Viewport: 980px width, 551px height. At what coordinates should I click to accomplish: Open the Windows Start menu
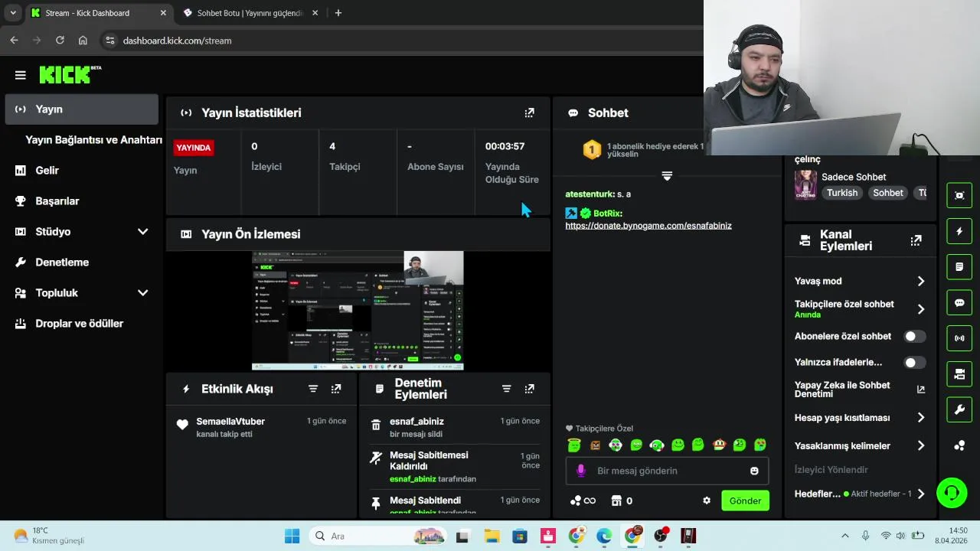(x=292, y=536)
